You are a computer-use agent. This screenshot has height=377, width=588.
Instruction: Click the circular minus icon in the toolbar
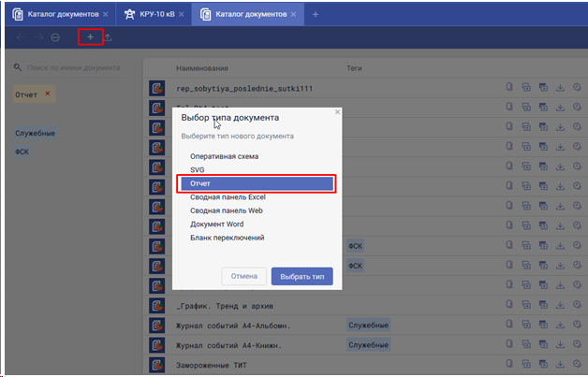(55, 37)
